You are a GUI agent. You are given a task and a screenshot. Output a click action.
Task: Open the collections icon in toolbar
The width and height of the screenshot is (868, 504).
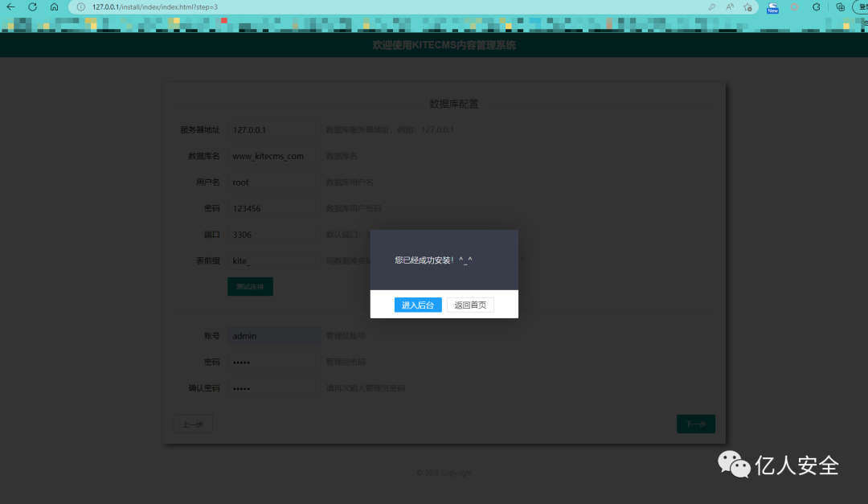841,7
